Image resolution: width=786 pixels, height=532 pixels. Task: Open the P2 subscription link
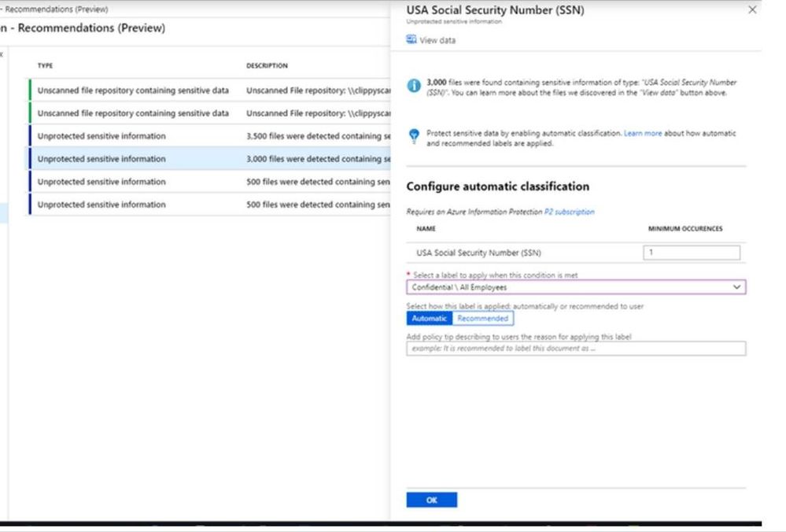coord(570,212)
